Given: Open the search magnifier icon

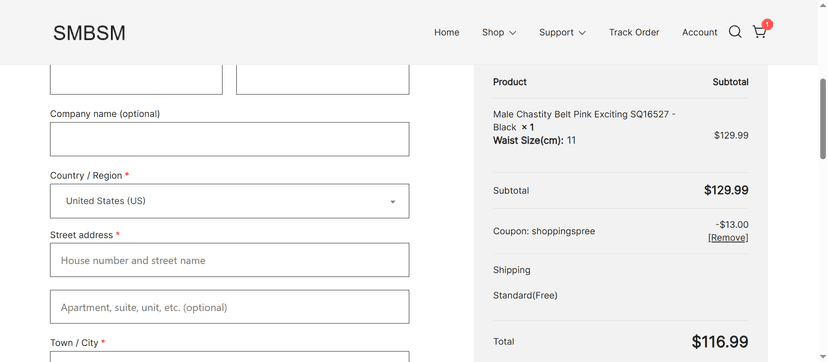Looking at the screenshot, I should [735, 32].
